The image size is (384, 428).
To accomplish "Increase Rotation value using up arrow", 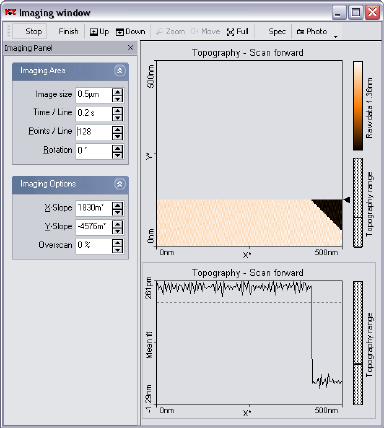I will pos(117,147).
